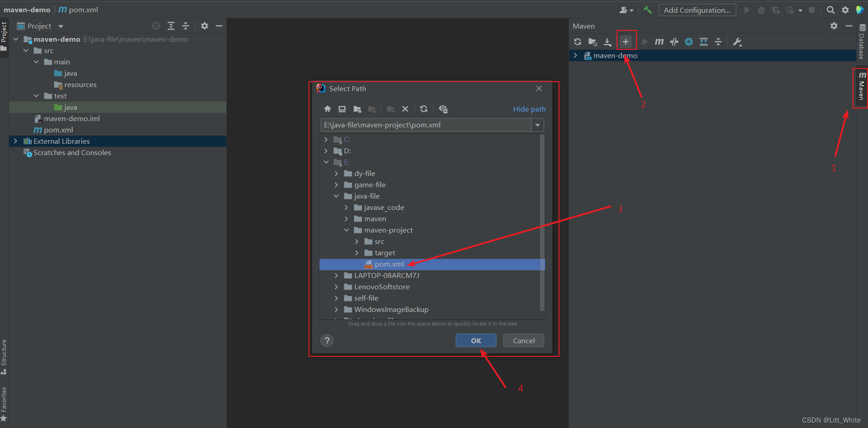Expand maven-demo node in Maven panel
The image size is (868, 428).
(x=575, y=55)
